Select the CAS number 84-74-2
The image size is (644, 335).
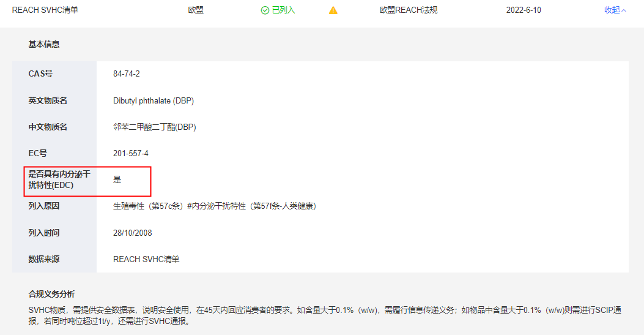click(127, 74)
